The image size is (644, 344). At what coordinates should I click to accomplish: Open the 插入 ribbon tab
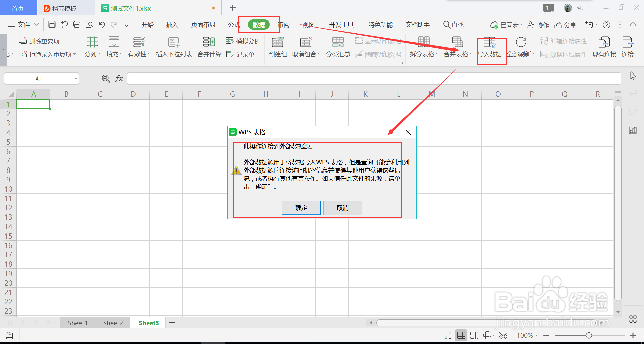[x=172, y=24]
